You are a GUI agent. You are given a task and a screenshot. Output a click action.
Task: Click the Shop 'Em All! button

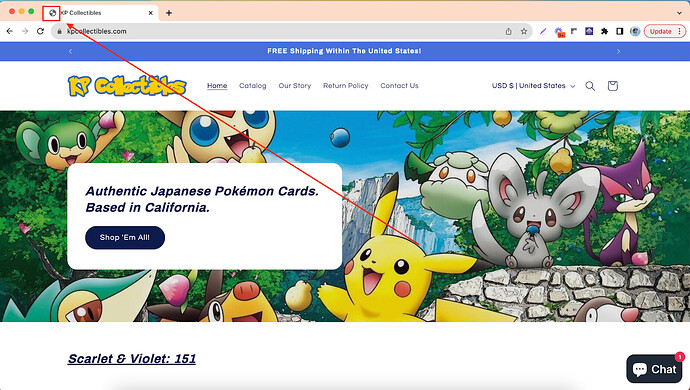pyautogui.click(x=125, y=238)
